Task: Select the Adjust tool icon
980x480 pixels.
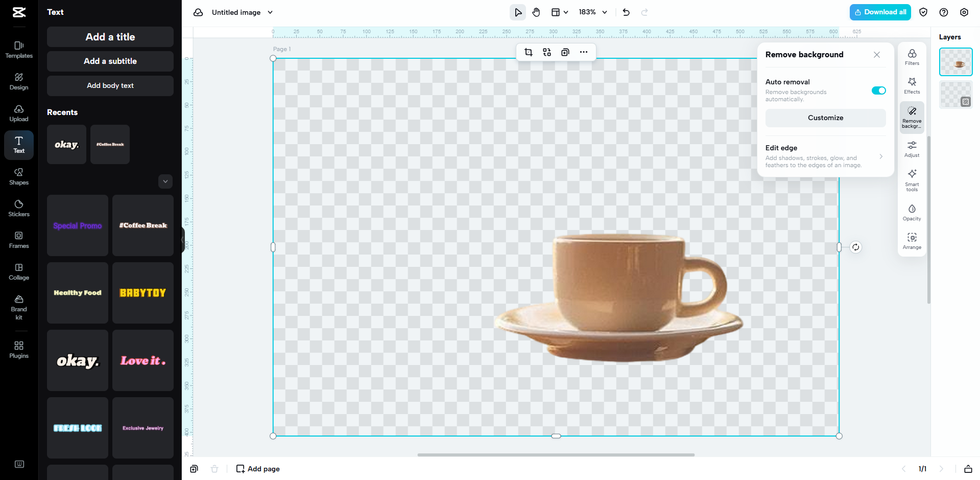Action: click(x=912, y=149)
